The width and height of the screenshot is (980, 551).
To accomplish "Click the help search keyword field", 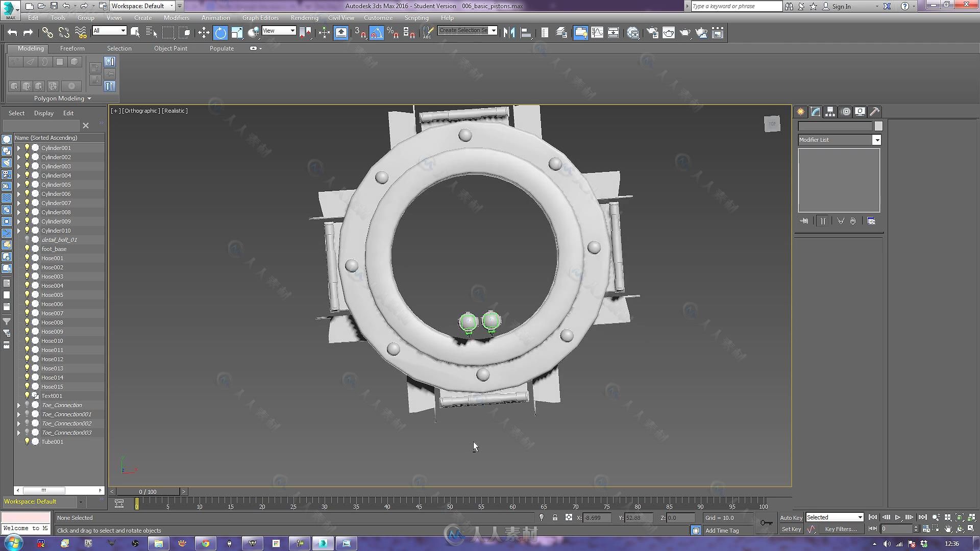I will (737, 6).
